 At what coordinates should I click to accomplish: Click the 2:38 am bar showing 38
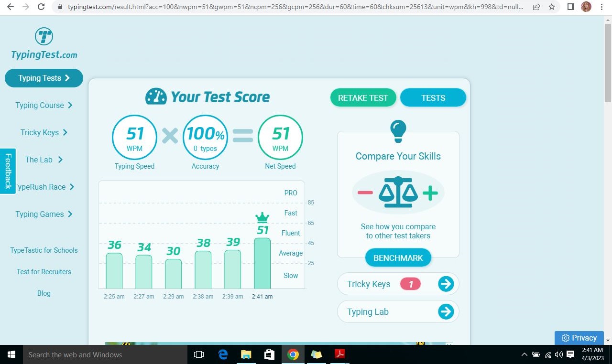coord(203,270)
